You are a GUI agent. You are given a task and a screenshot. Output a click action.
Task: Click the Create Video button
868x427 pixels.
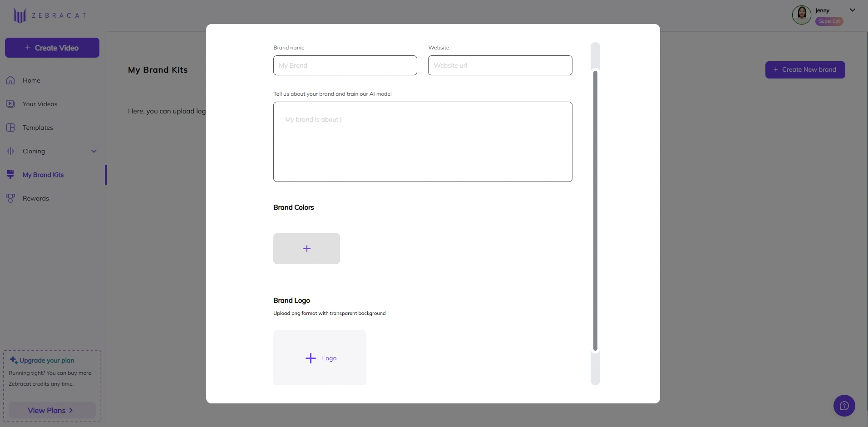coord(52,48)
